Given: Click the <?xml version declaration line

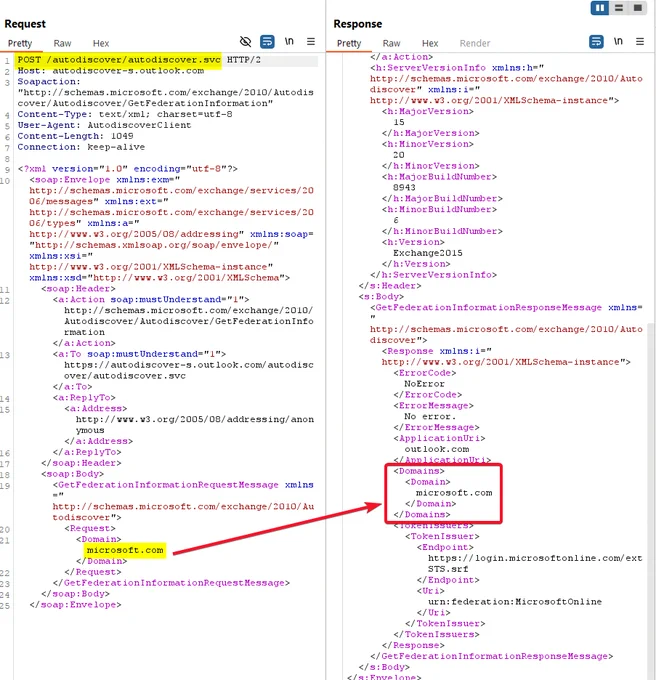Looking at the screenshot, I should 127,169.
